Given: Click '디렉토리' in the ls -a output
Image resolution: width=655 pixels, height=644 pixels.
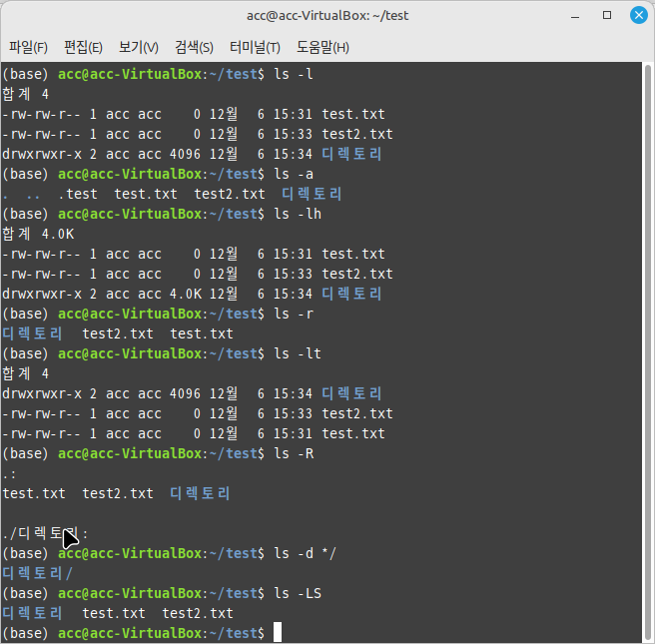Looking at the screenshot, I should pos(312,194).
